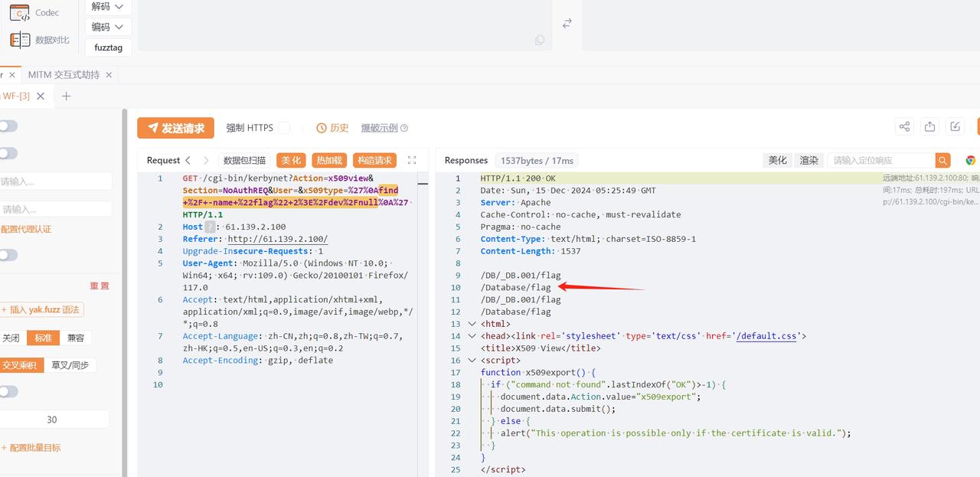Viewport: 980px width, 477px height.
Task: Select the WF-[3] sub tab
Action: [16, 96]
